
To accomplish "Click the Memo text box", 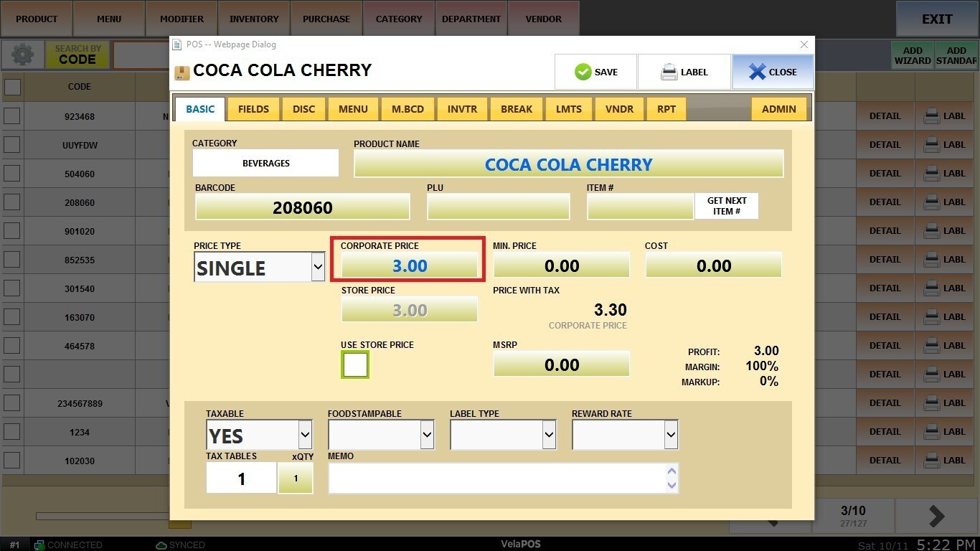I will [503, 478].
